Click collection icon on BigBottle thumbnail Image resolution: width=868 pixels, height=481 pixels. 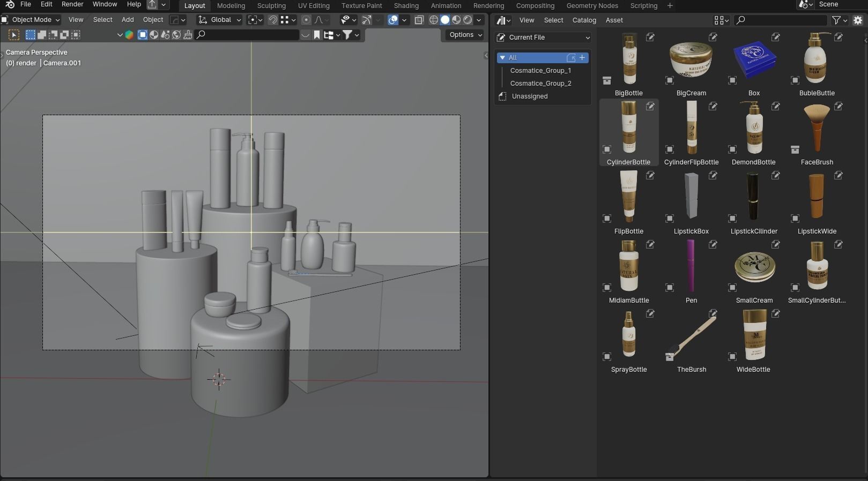click(607, 80)
